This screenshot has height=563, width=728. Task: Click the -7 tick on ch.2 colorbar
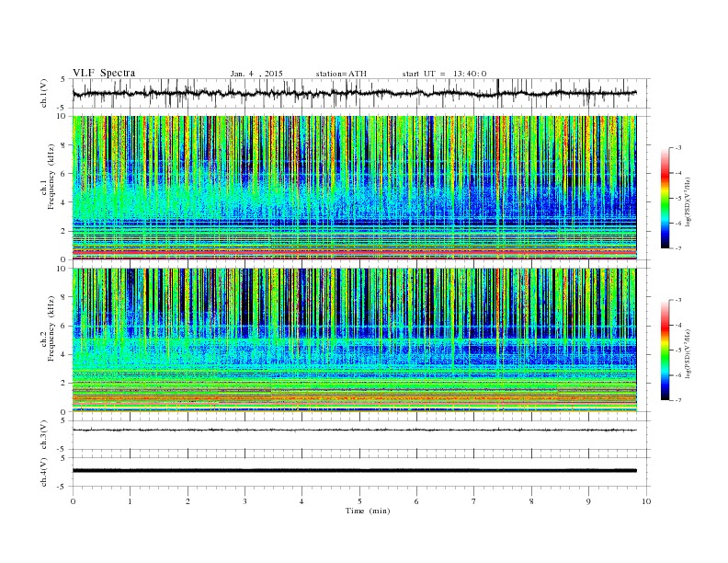(x=678, y=400)
